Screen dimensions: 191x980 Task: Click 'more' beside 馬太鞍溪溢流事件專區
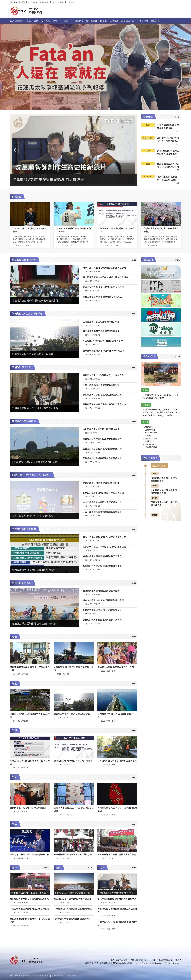coord(134,260)
